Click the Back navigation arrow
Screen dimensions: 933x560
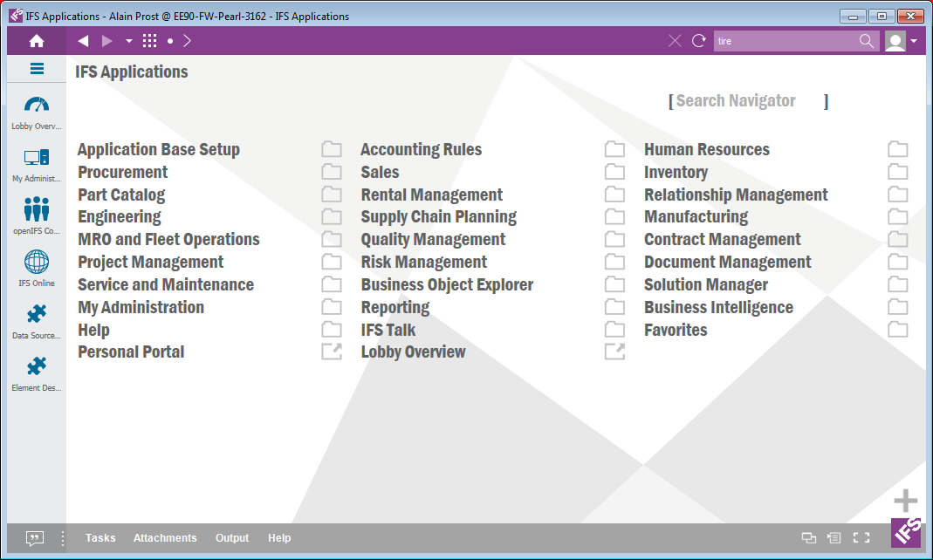pos(83,41)
